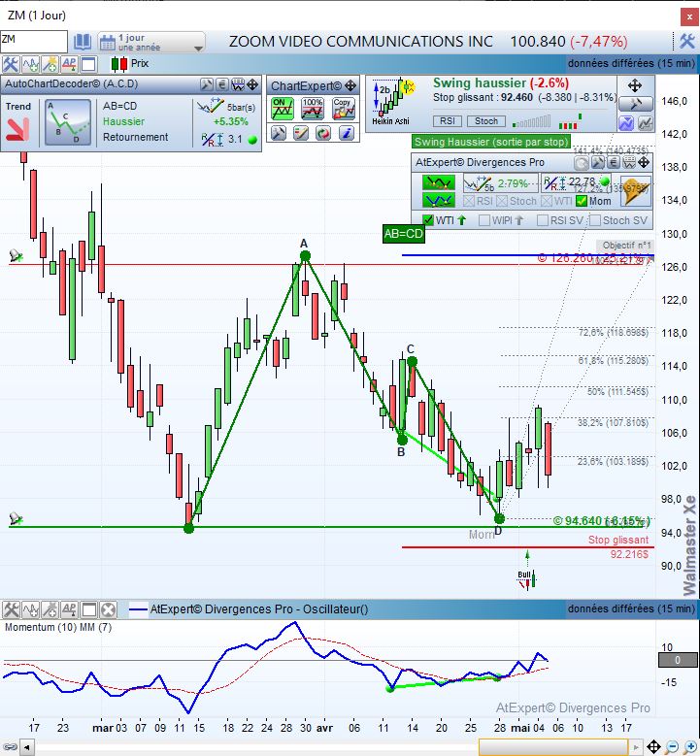Click the zoom out magnifier icon

pyautogui.click(x=671, y=747)
